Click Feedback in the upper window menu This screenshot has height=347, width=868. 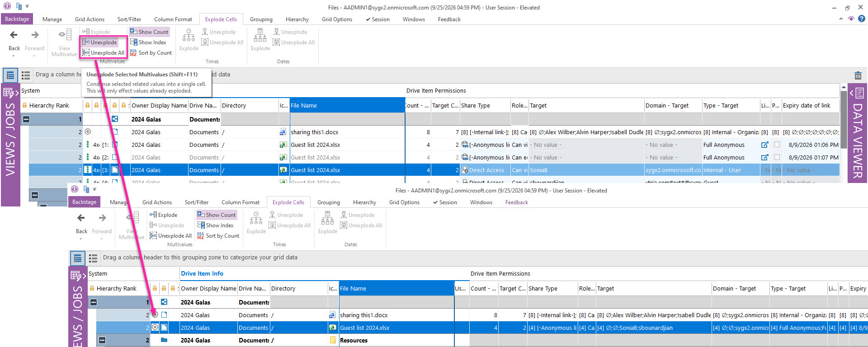[x=449, y=19]
